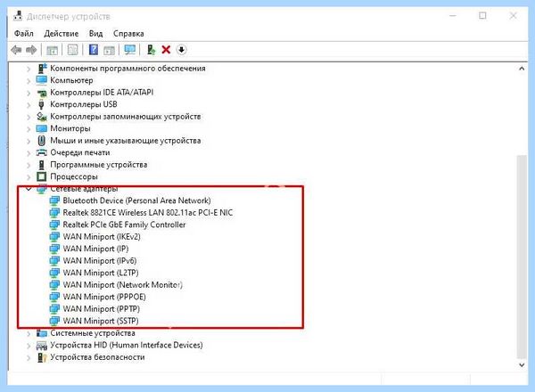
Task: Expand the Устройства безопасности node
Action: coord(29,358)
